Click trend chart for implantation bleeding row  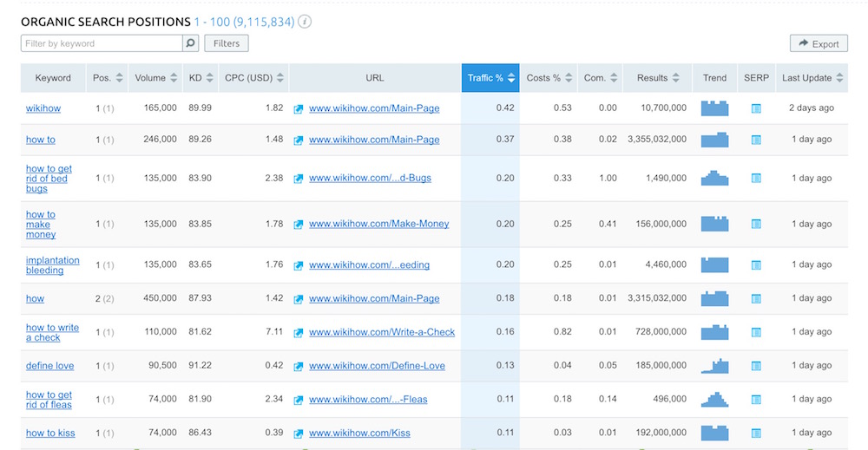click(714, 265)
